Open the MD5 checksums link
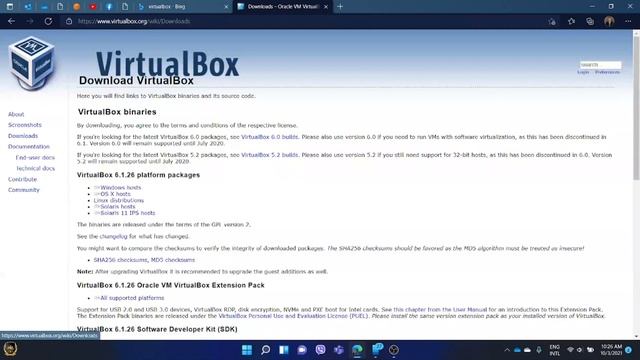 [173, 260]
